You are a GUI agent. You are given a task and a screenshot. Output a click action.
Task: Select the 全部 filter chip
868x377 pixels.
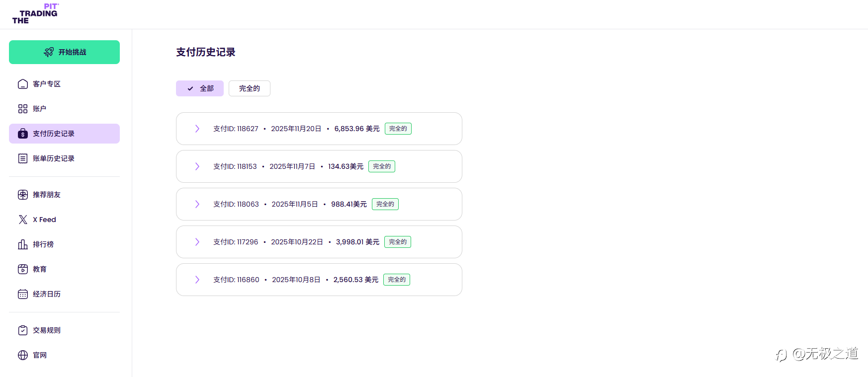click(200, 88)
